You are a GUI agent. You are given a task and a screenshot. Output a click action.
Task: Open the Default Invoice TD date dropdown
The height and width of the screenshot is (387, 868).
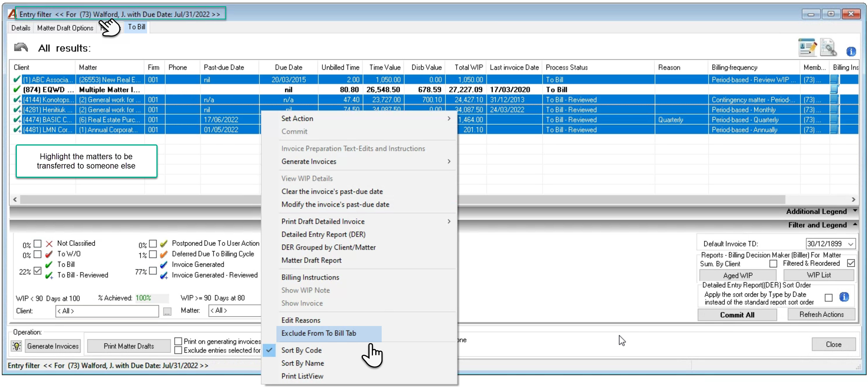[x=851, y=244]
